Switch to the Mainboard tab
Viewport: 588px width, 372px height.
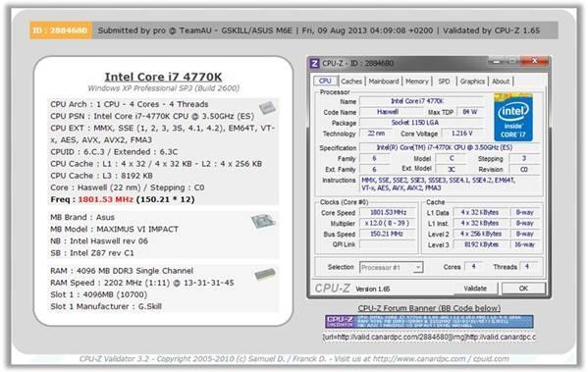tap(384, 81)
